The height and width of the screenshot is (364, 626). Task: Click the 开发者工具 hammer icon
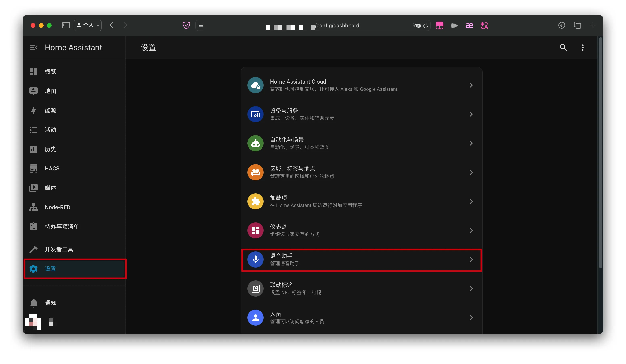click(x=33, y=249)
